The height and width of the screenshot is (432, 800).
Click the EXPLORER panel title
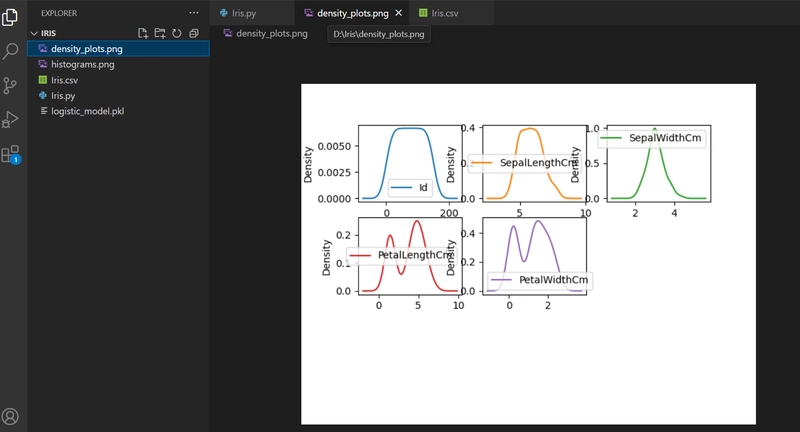(x=59, y=13)
